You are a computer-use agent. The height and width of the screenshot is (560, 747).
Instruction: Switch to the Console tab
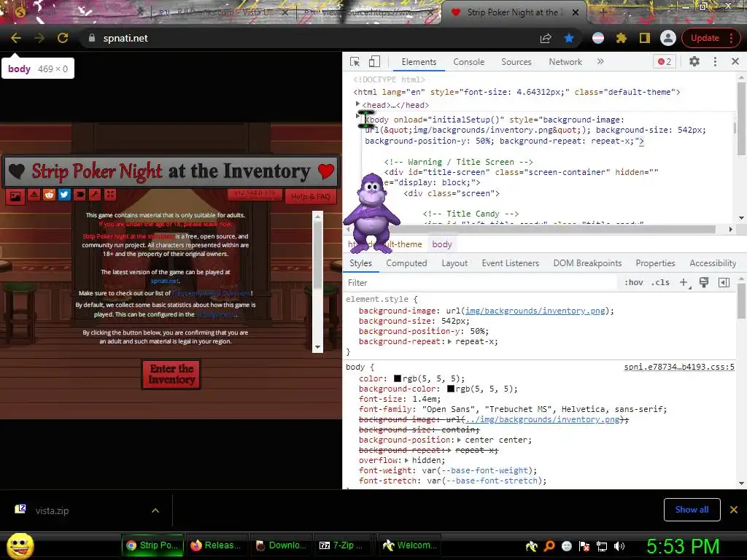(x=469, y=62)
